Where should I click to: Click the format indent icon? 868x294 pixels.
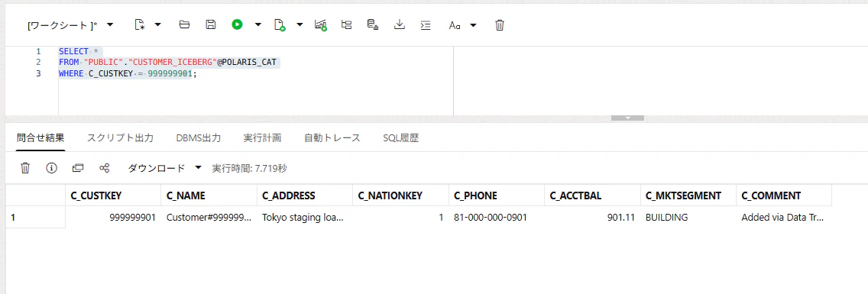tap(426, 25)
